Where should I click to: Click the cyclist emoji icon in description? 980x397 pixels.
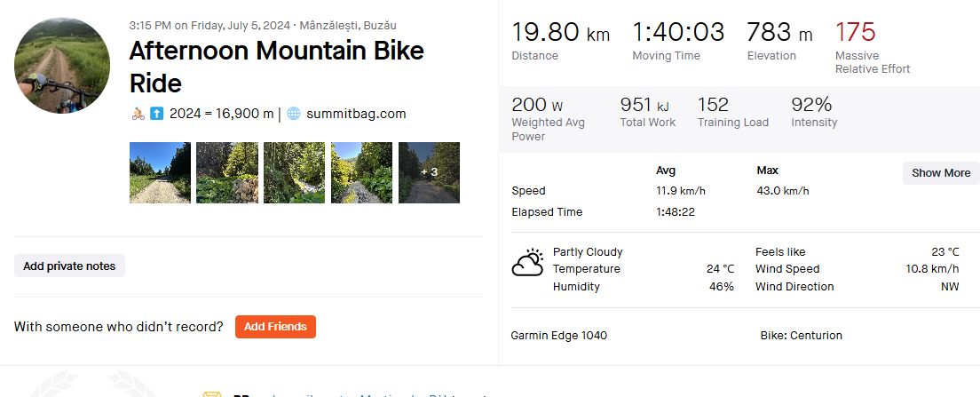[138, 114]
